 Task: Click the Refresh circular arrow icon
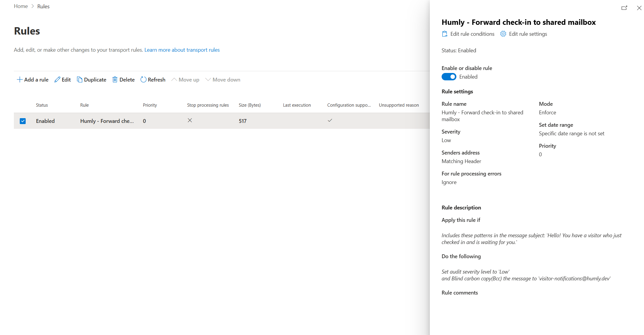pyautogui.click(x=143, y=80)
